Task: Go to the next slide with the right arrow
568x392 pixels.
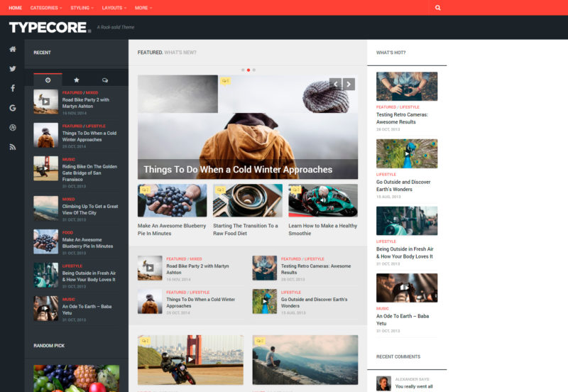Action: (349, 84)
